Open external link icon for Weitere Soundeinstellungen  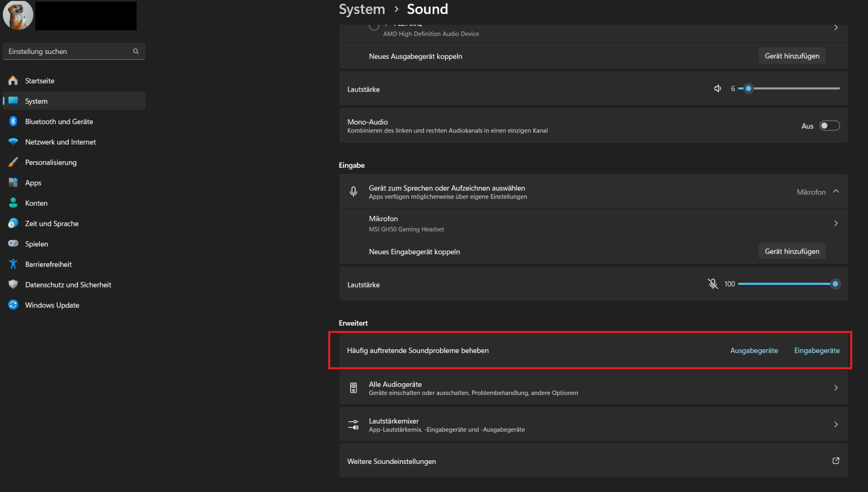tap(836, 461)
